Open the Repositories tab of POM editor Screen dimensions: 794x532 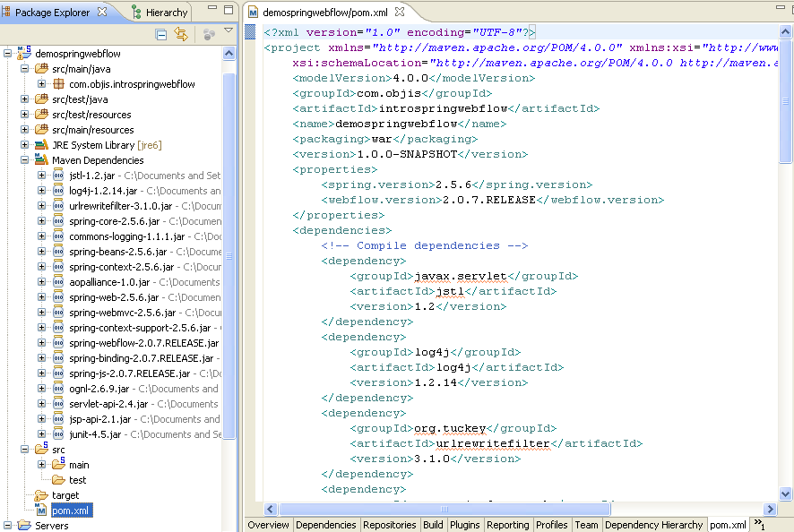(x=390, y=525)
